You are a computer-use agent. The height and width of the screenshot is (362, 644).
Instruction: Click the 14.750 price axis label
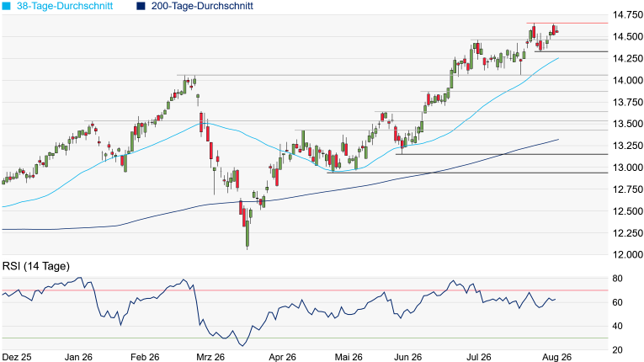click(x=627, y=15)
